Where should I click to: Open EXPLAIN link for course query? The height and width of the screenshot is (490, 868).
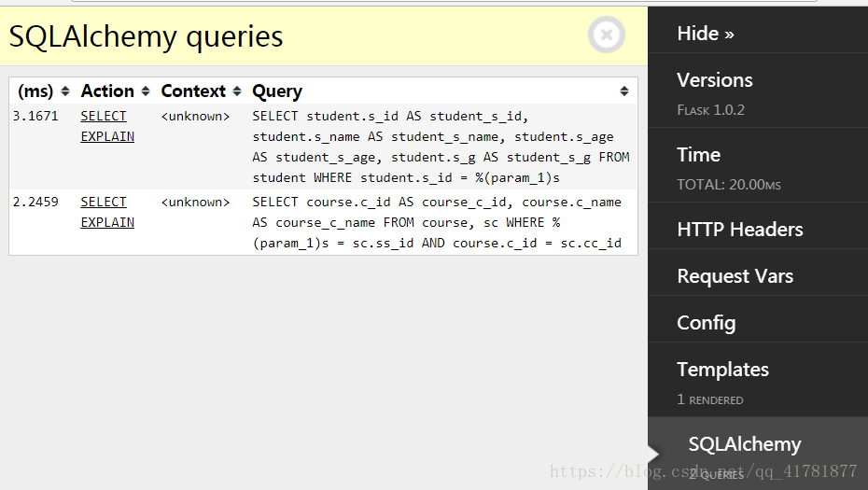[107, 222]
